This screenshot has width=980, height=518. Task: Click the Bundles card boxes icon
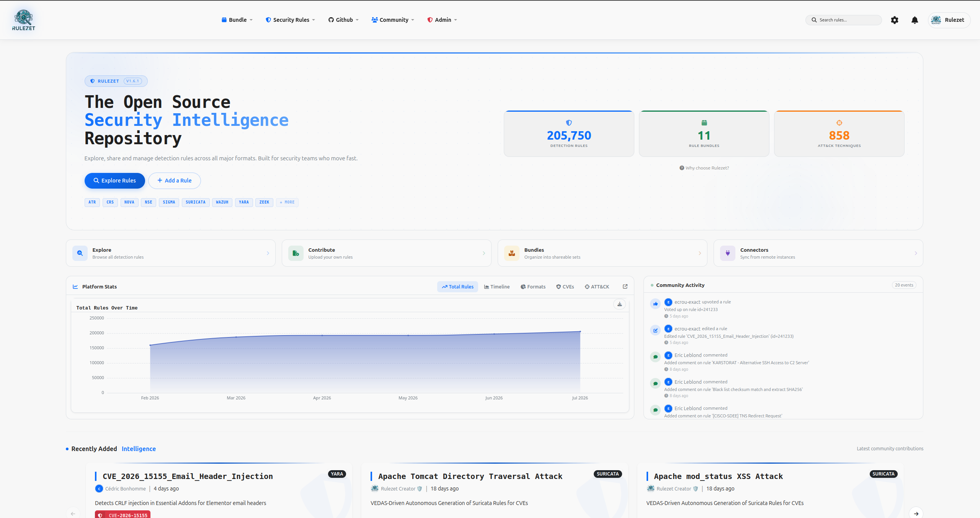(512, 253)
